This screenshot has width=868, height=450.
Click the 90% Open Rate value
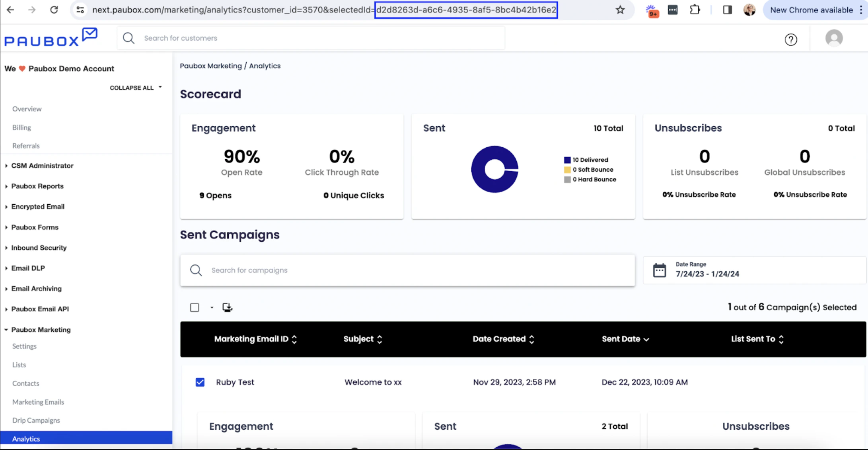tap(242, 157)
